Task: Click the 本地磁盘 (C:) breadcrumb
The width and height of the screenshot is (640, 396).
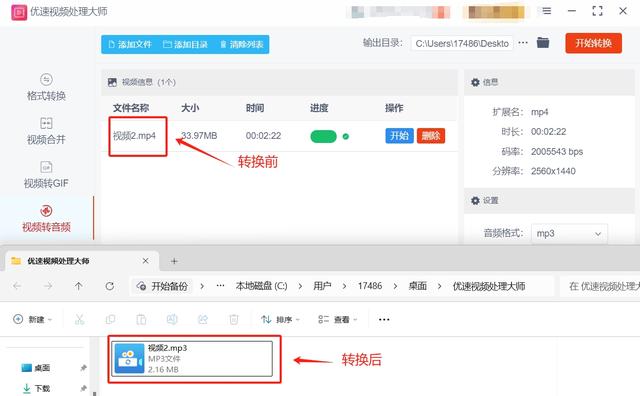Action: coord(262,286)
